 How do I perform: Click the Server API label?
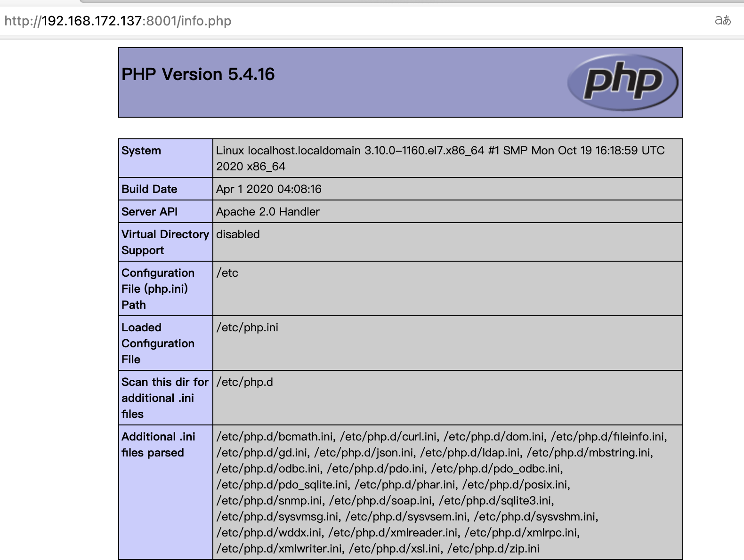[149, 212]
